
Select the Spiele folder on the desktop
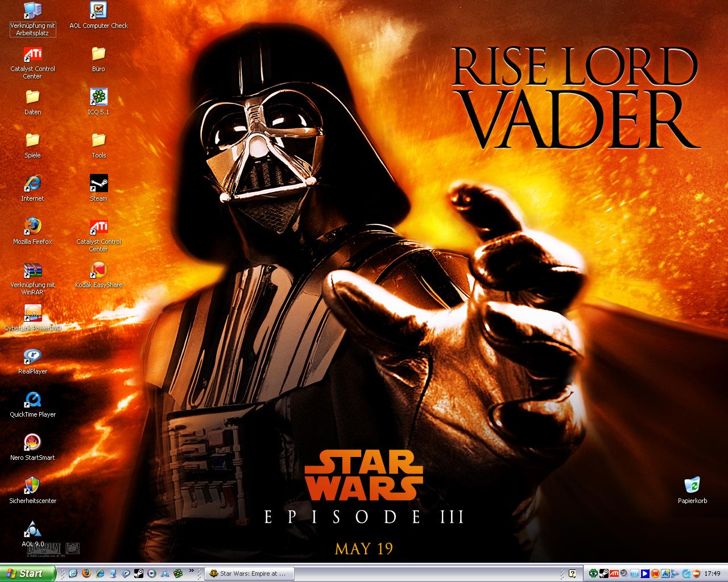(32, 141)
